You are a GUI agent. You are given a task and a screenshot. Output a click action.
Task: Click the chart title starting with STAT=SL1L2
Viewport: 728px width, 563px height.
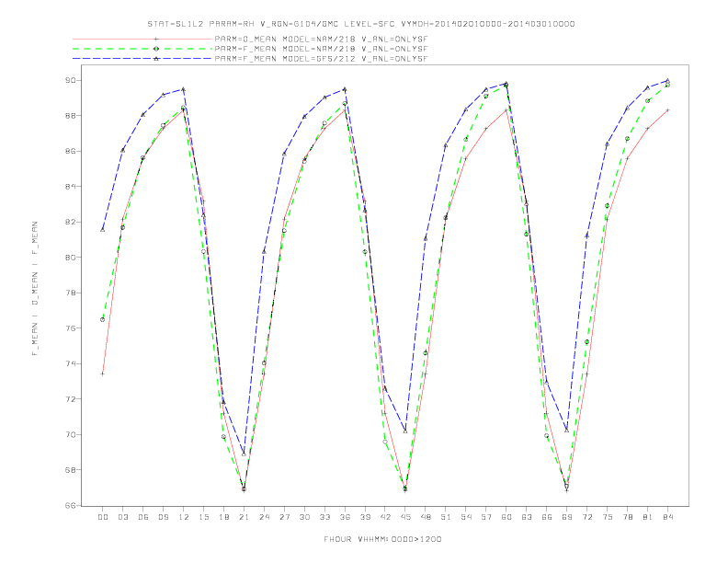point(360,24)
